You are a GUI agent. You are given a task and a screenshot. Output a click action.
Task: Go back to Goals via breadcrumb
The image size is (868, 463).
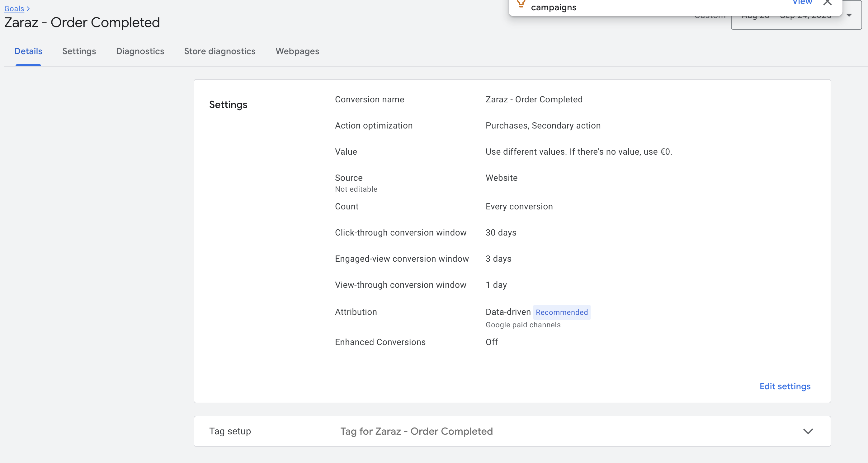point(14,9)
